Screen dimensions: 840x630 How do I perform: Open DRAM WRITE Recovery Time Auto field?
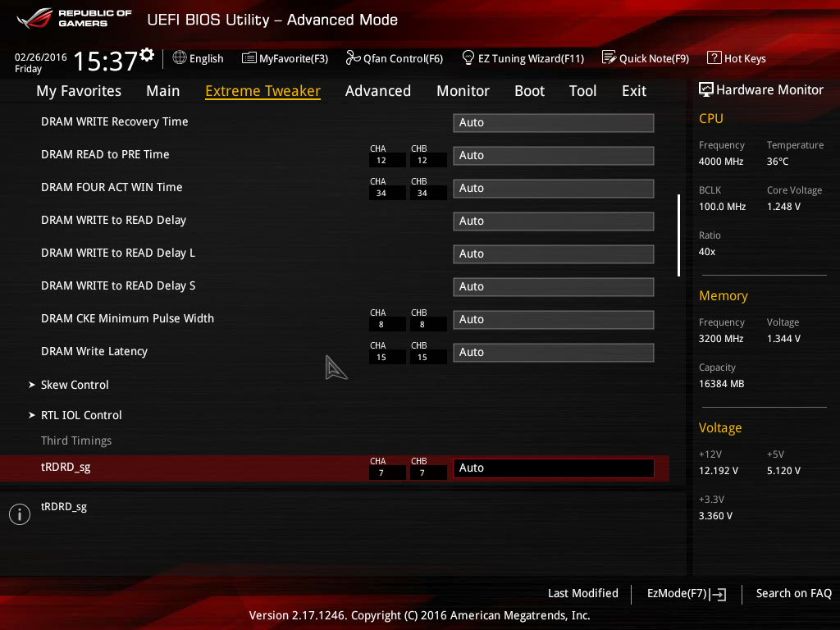point(554,123)
